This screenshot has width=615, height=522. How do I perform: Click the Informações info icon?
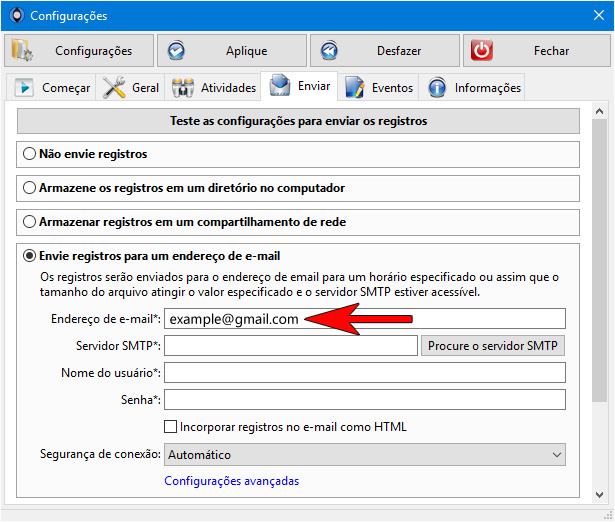point(437,87)
